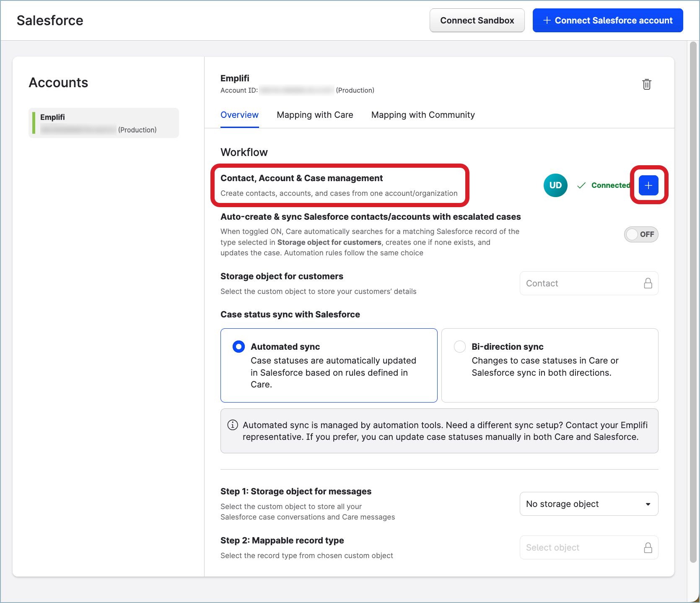Click the lock icon in Select object field
This screenshot has height=603, width=700.
point(648,547)
